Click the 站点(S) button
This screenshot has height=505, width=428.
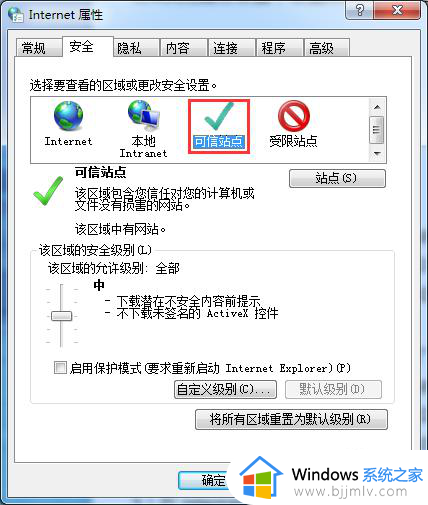(x=337, y=178)
